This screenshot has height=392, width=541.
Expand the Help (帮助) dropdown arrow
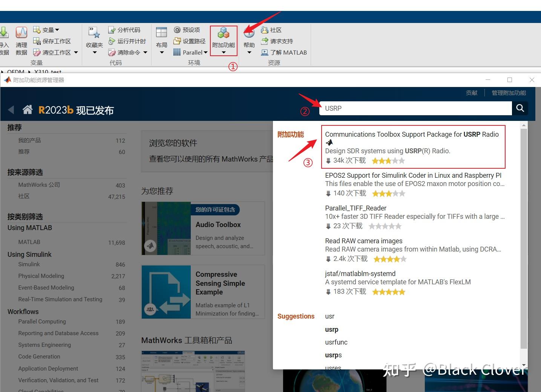pos(249,53)
